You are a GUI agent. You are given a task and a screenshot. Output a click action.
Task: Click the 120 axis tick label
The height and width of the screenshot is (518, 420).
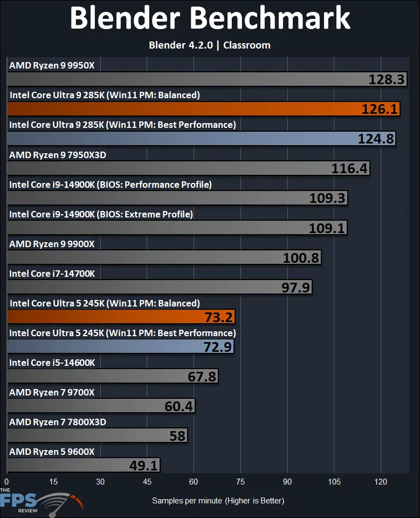click(381, 482)
